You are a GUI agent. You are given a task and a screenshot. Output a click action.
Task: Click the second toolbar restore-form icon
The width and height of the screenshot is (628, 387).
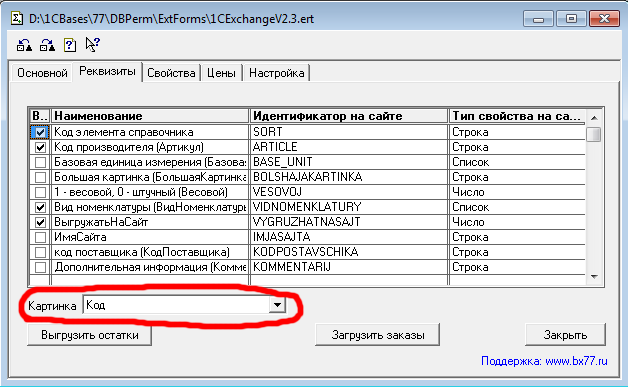click(47, 45)
